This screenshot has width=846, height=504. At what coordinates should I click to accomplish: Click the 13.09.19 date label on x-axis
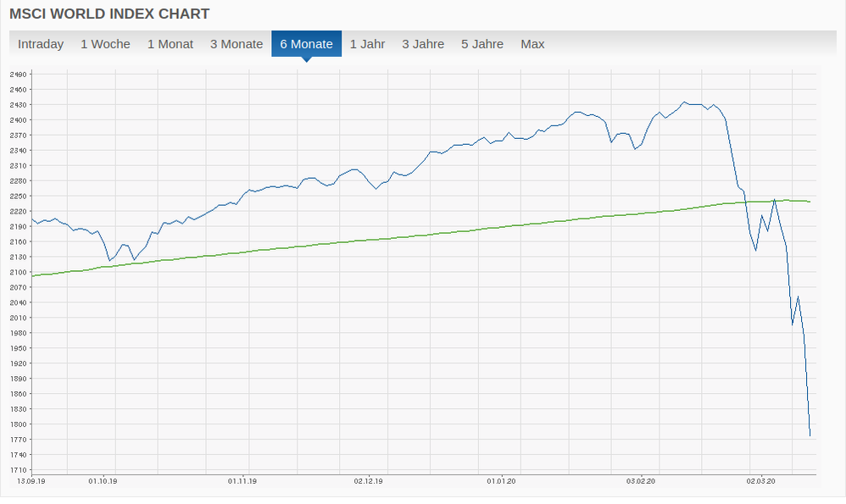point(31,481)
